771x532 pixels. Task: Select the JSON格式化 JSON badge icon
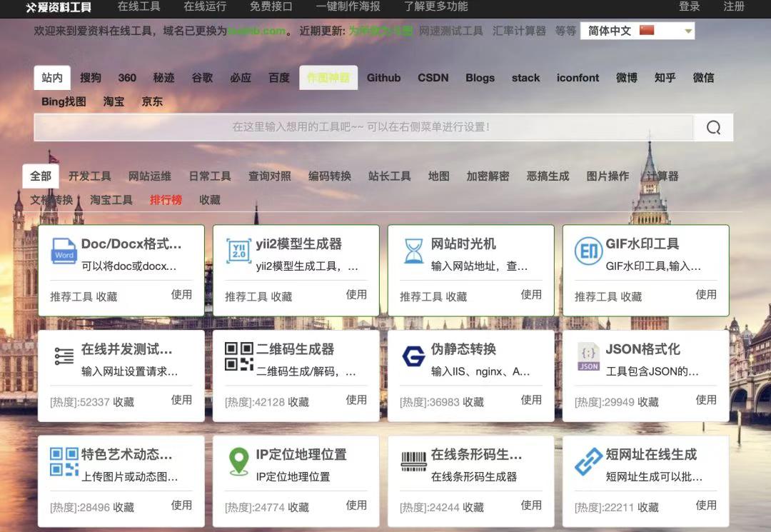(x=588, y=356)
